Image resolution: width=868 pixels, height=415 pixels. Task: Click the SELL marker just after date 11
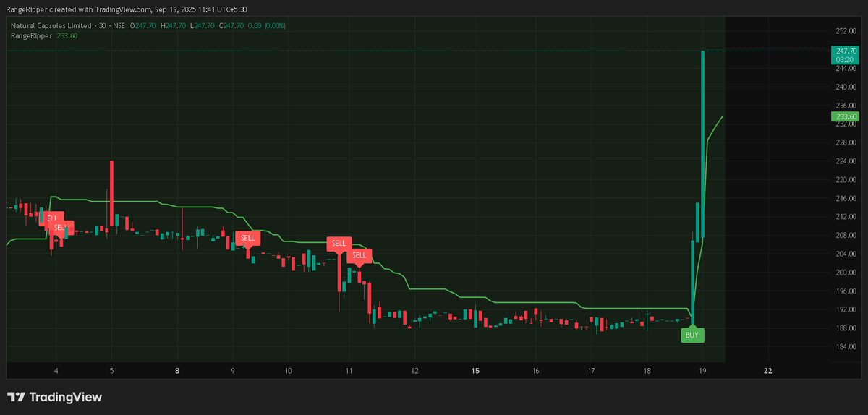pyautogui.click(x=359, y=255)
